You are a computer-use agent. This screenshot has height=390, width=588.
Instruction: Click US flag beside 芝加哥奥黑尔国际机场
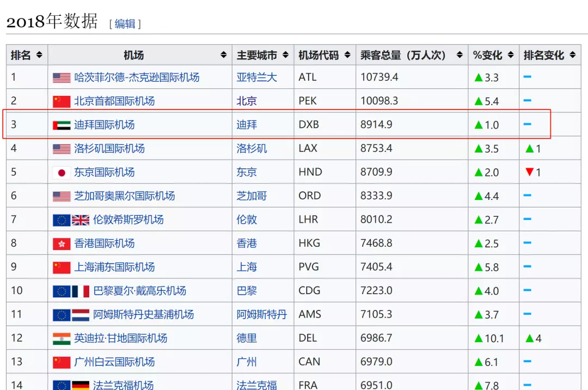click(x=62, y=196)
